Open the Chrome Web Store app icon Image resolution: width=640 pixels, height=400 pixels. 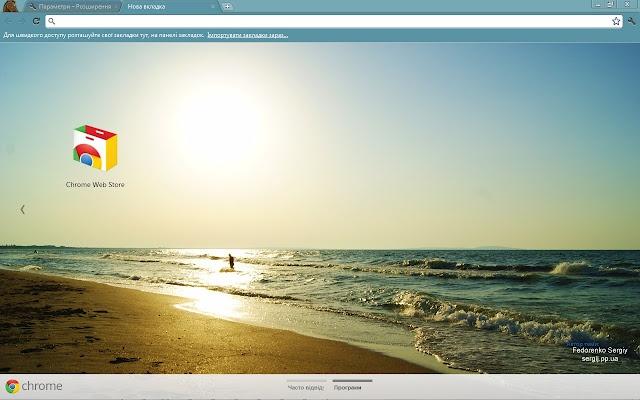[x=95, y=149]
